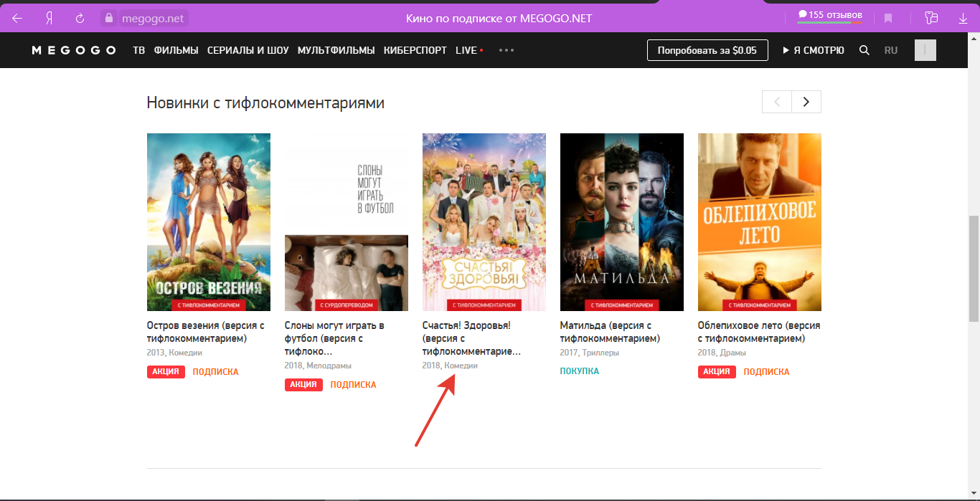Screen dimensions: 980x501
Task: Click '2018, Комедии' text
Action: click(450, 366)
